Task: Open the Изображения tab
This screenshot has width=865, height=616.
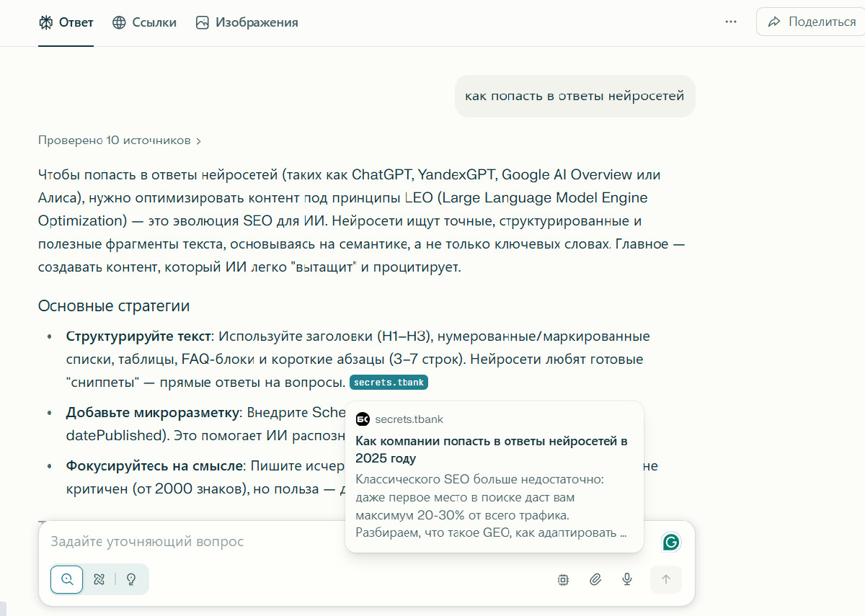Action: 247,22
